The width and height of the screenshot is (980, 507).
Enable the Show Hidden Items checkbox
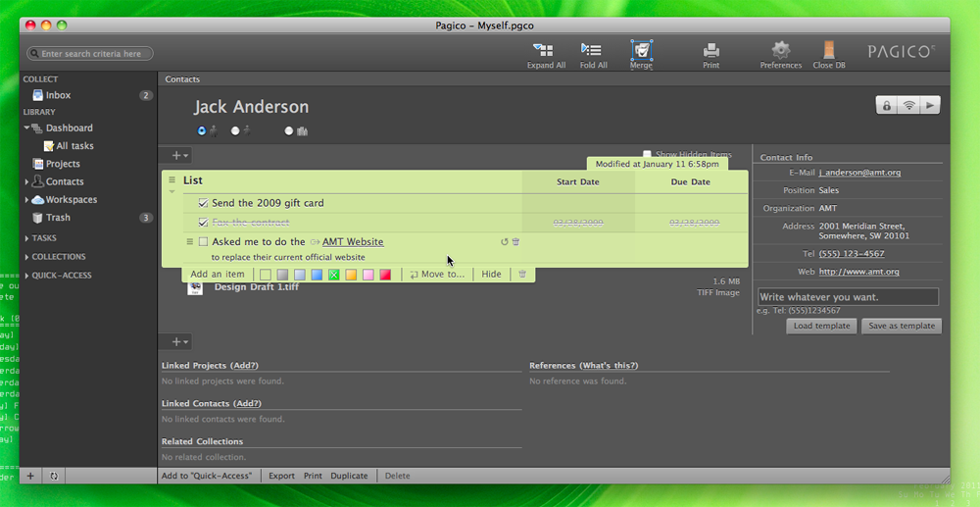click(647, 155)
